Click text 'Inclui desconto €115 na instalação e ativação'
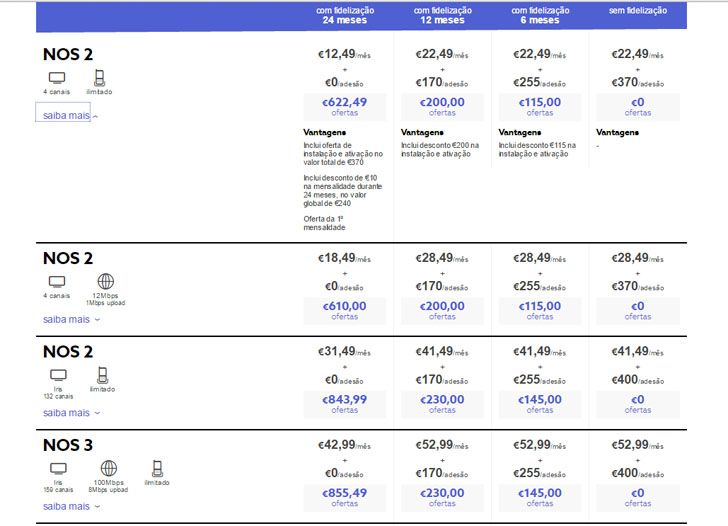Image resolution: width=728 pixels, height=526 pixels. coord(537,149)
